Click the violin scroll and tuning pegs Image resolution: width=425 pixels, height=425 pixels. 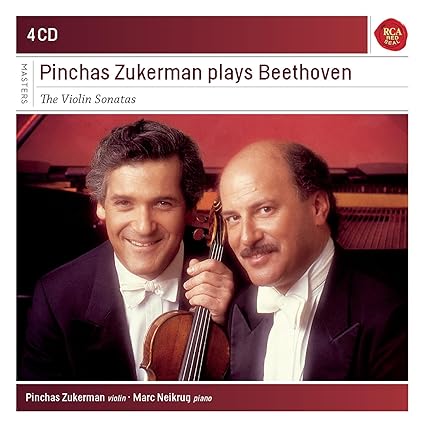pyautogui.click(x=211, y=222)
